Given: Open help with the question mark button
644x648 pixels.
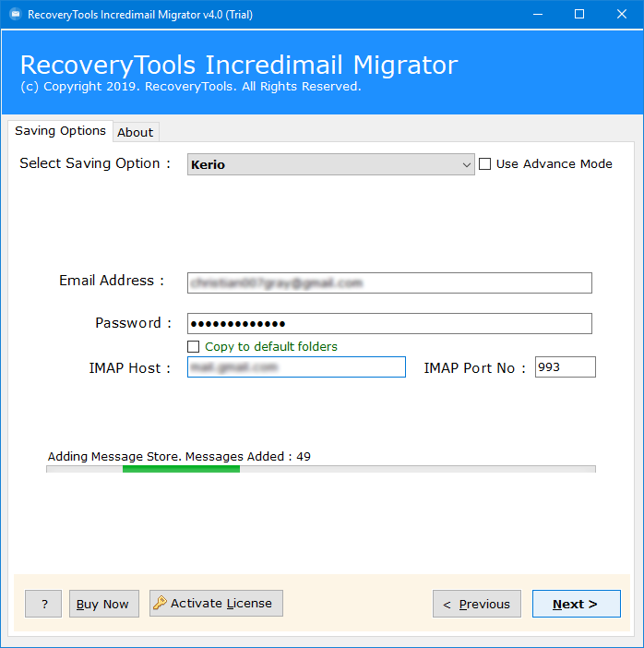Looking at the screenshot, I should point(43,604).
